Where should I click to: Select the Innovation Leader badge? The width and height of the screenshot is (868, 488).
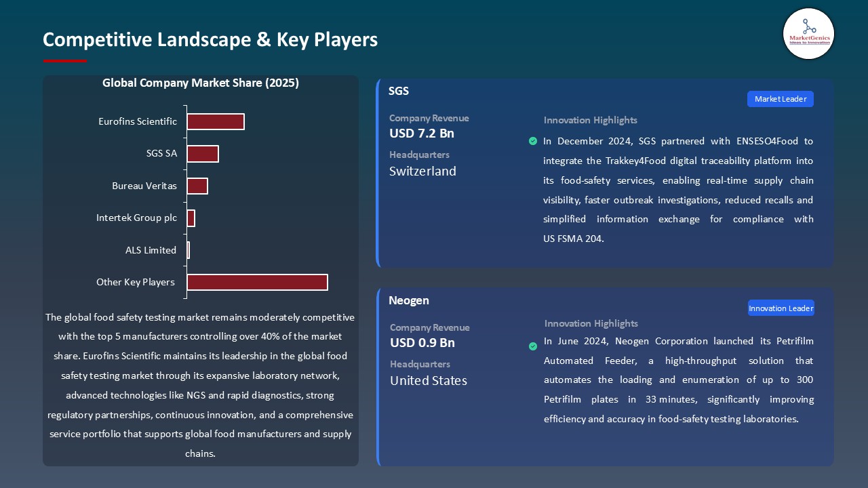pos(781,308)
